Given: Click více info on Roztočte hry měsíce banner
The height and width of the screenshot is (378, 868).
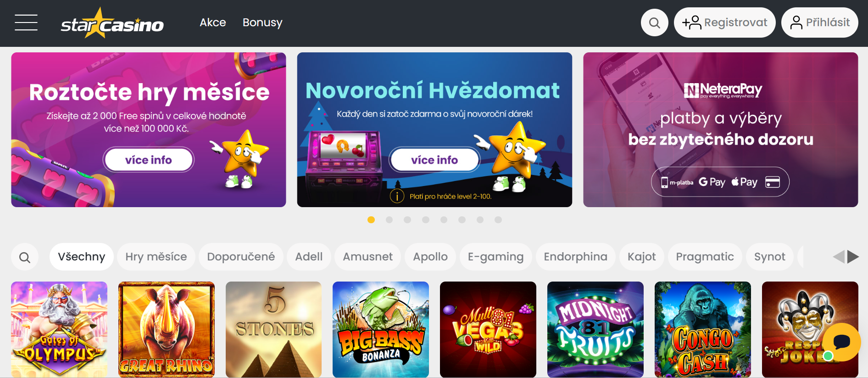Looking at the screenshot, I should (x=149, y=160).
